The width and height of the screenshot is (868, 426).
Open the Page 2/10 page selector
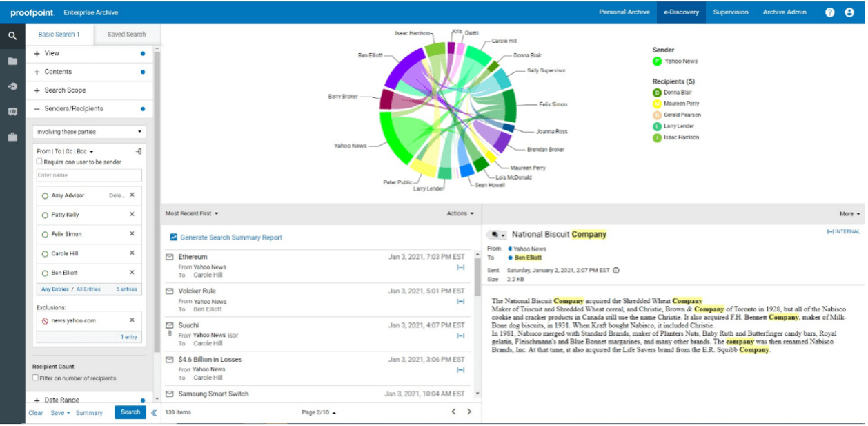pos(319,412)
